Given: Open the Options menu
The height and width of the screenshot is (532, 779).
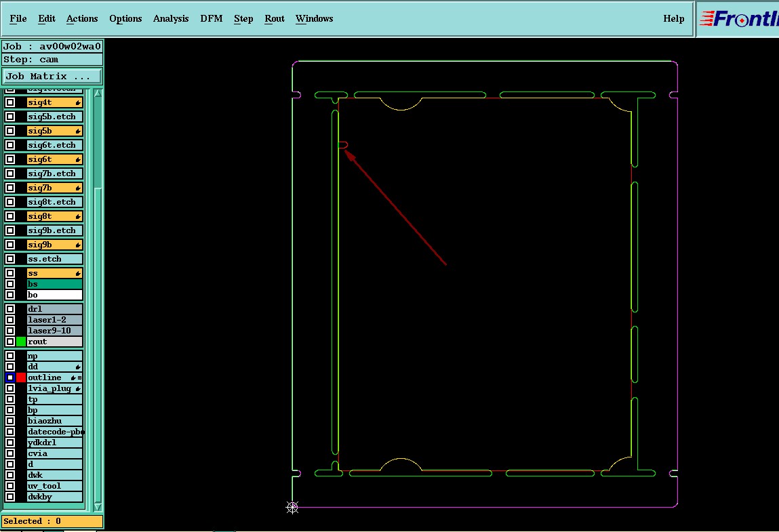Looking at the screenshot, I should point(125,19).
